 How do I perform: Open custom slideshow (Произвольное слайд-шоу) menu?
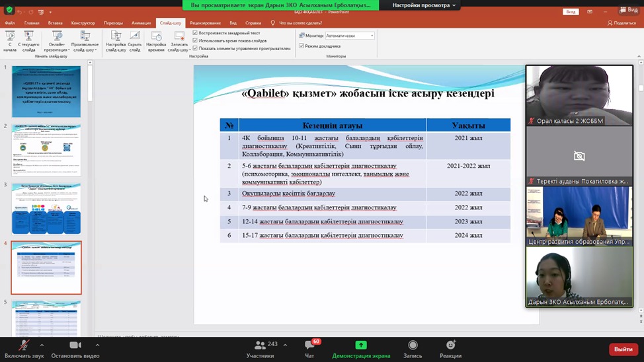tap(85, 41)
